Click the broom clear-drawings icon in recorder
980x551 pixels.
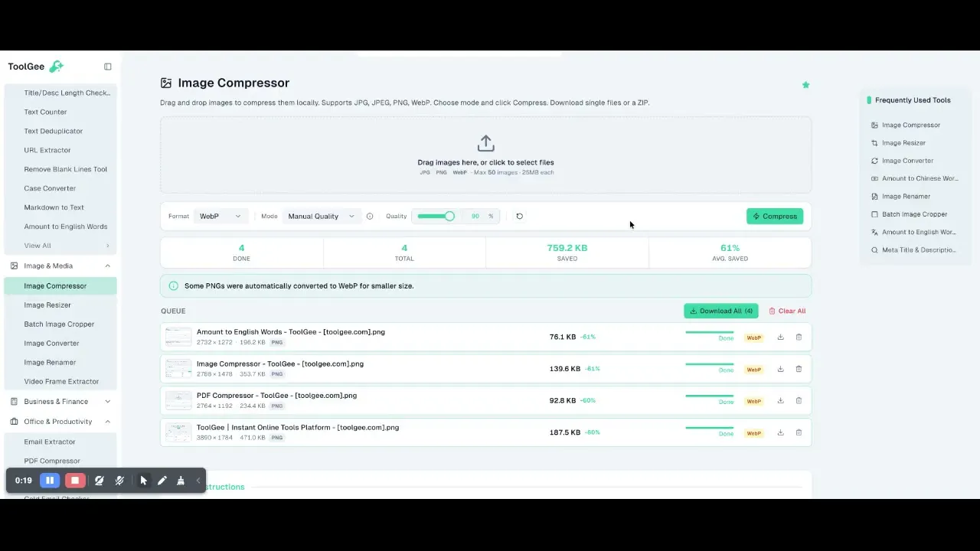pyautogui.click(x=181, y=481)
